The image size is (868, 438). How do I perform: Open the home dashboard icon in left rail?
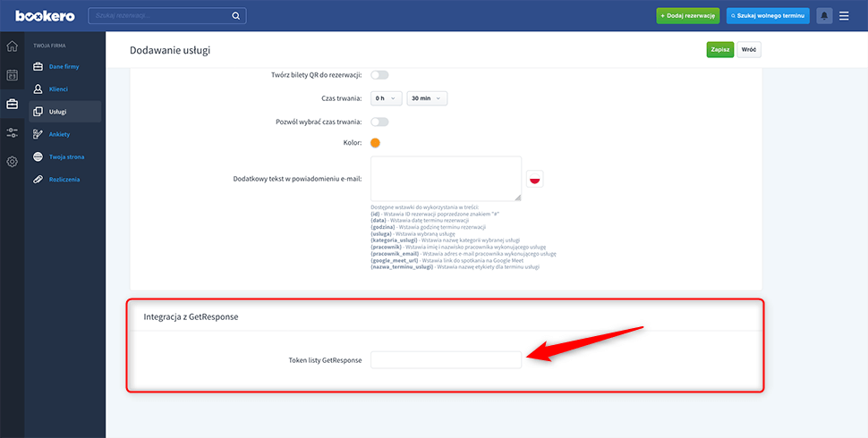pos(13,46)
